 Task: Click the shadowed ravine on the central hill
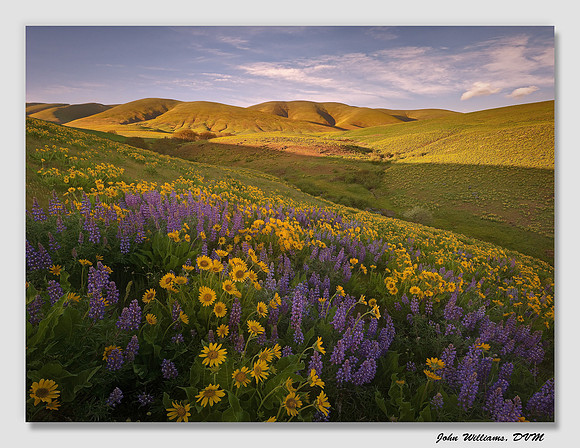pyautogui.click(x=325, y=116)
